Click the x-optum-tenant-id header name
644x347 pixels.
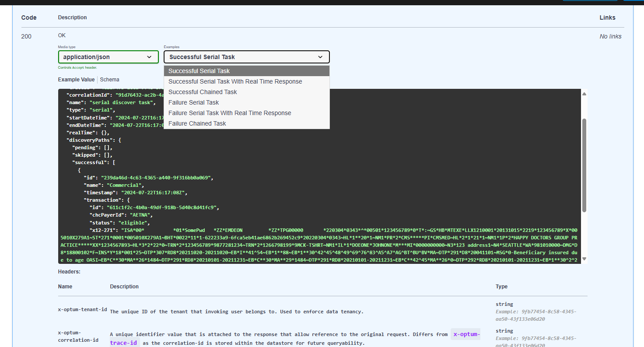[x=82, y=309]
